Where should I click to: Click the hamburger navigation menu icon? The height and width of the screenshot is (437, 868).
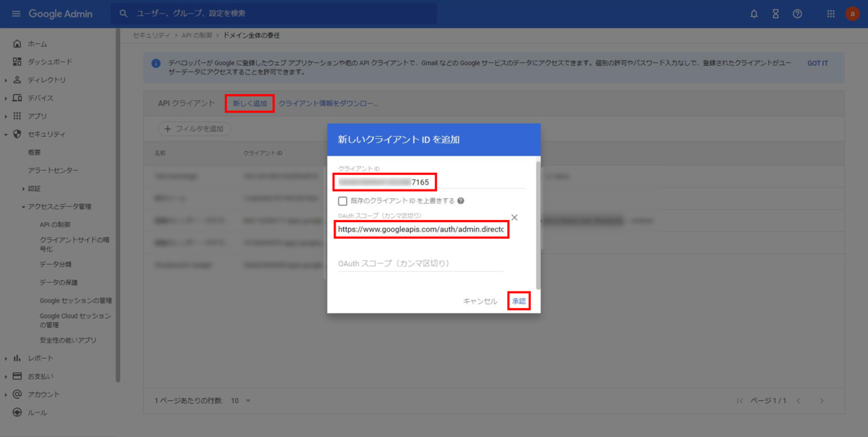[x=15, y=13]
